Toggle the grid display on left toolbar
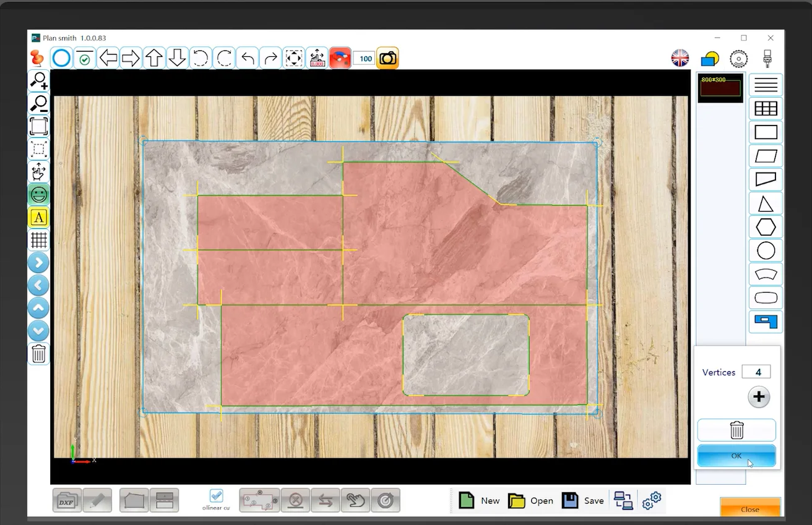Viewport: 812px width, 525px height. coord(38,240)
